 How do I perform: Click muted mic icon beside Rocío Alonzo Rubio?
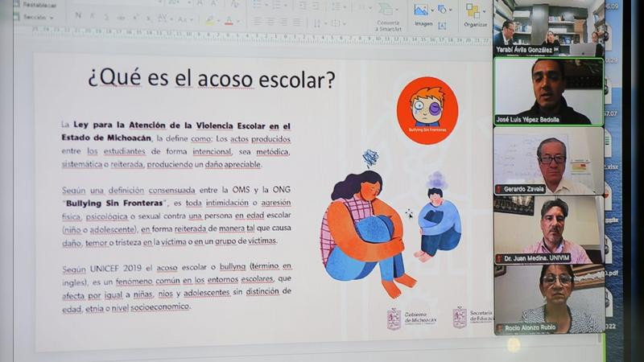click(500, 328)
